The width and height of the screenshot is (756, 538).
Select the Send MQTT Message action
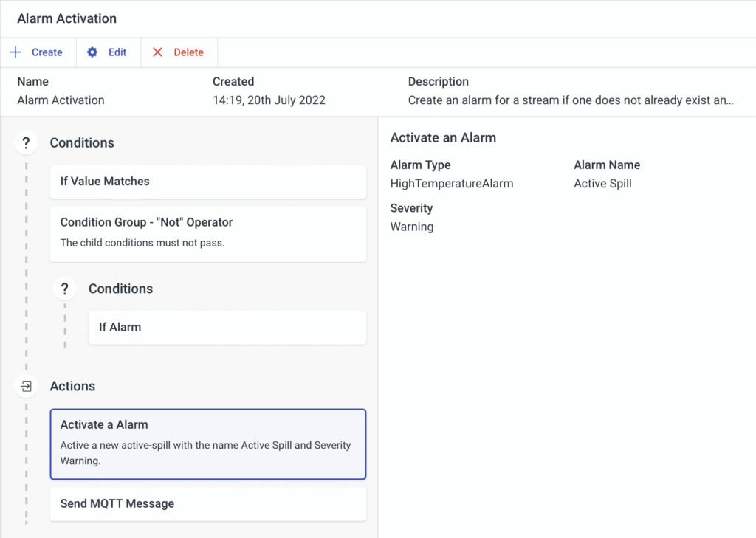click(207, 504)
